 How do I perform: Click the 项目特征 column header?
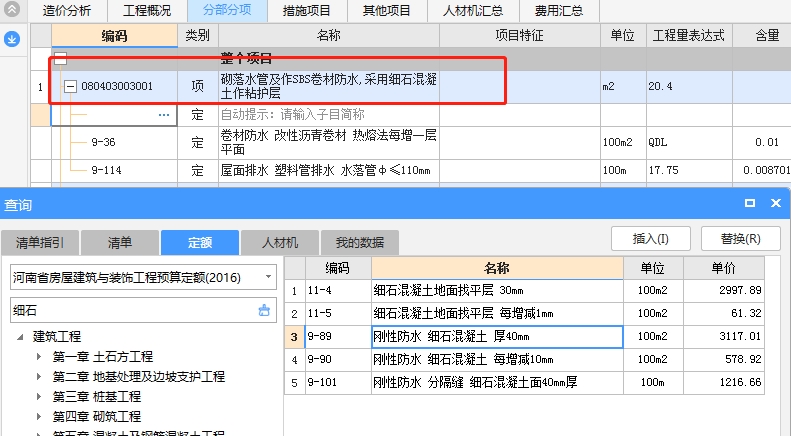coord(520,36)
